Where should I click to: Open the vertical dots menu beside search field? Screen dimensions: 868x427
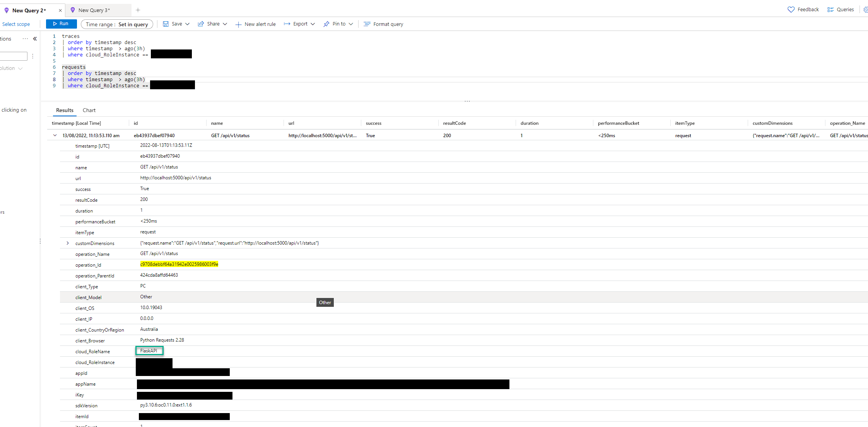pos(33,56)
